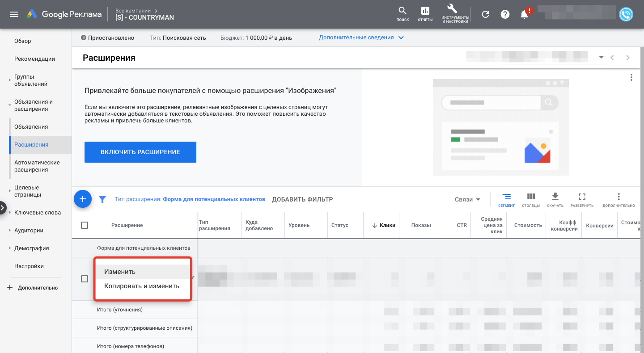Open Обзор in left navigation

pos(23,41)
